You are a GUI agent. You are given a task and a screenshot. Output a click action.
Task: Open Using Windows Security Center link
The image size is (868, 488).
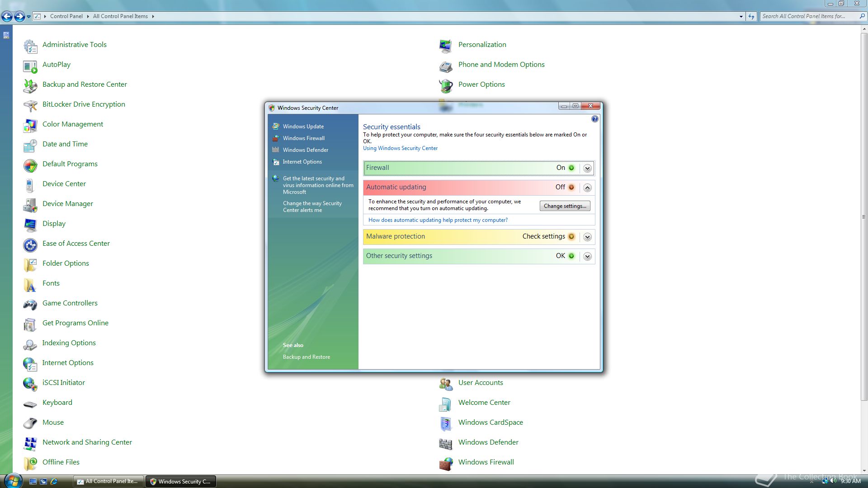400,148
